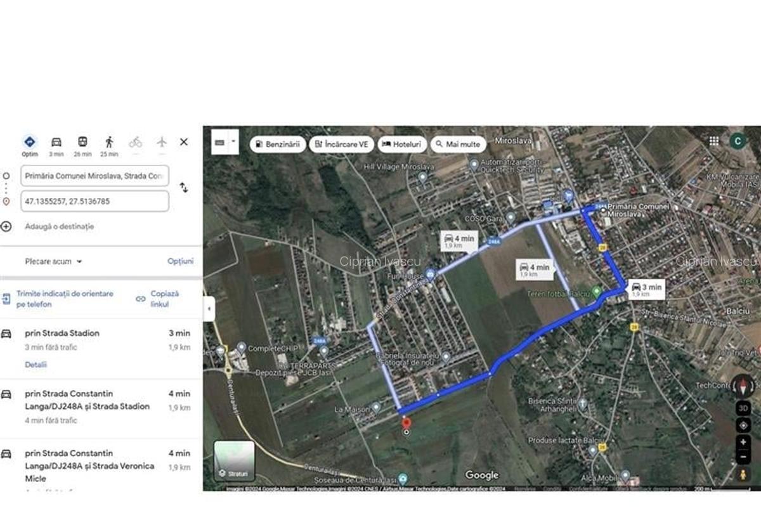The image size is (761, 532).
Task: Swap start and destination points
Action: point(183,188)
